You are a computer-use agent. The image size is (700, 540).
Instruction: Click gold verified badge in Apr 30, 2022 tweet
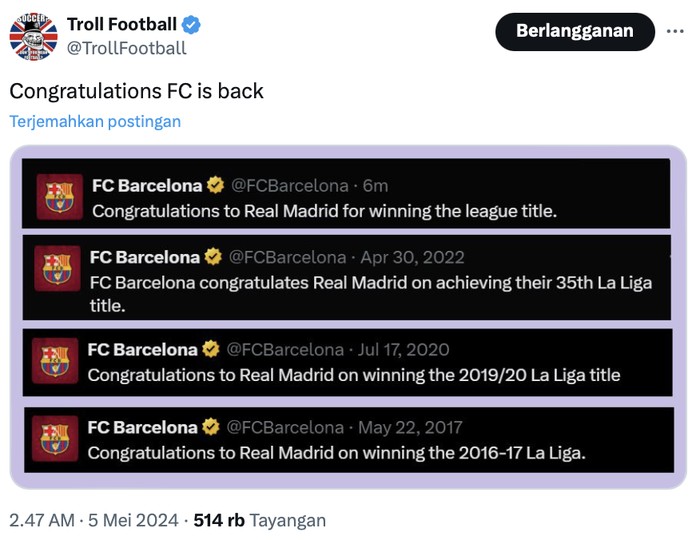tap(212, 257)
